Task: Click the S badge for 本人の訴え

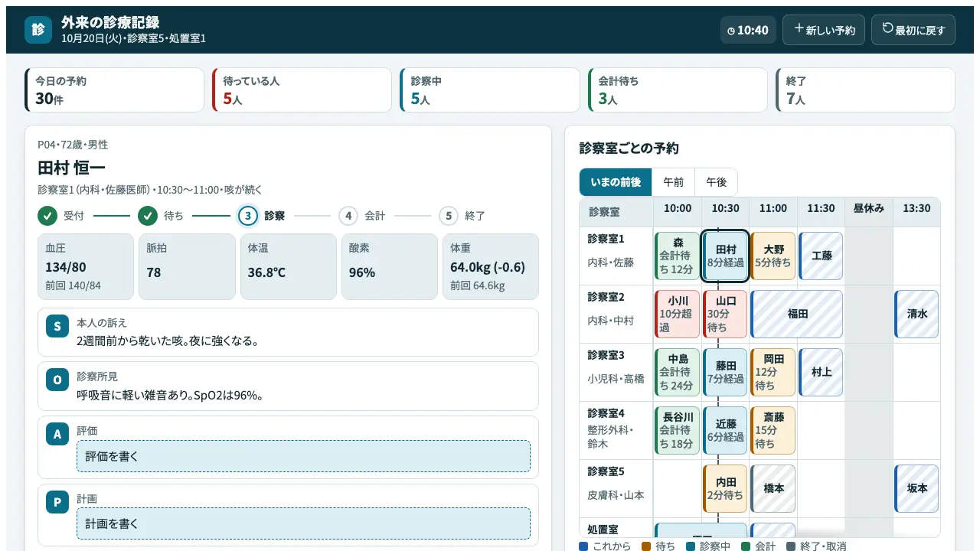Action: coord(57,326)
